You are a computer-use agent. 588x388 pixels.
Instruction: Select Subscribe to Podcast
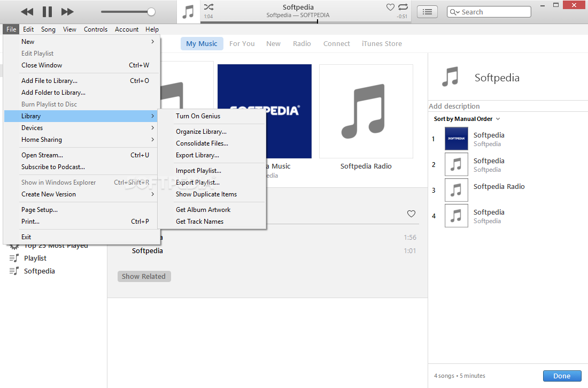point(82,167)
